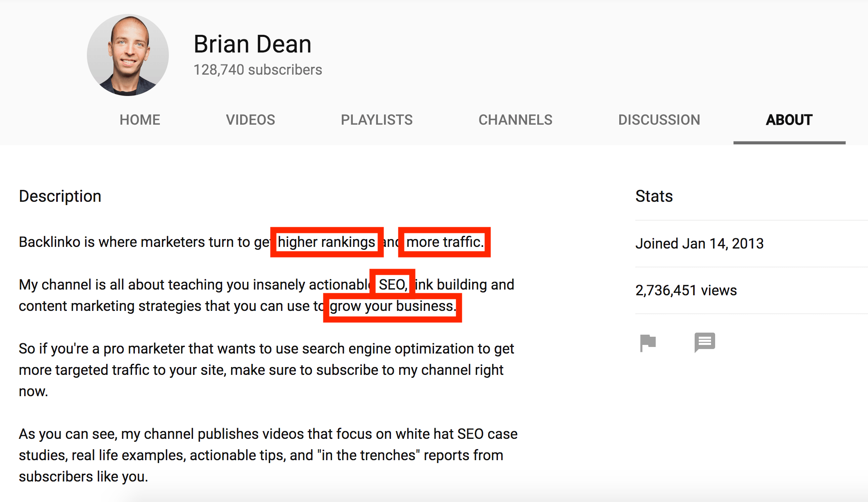Screen dimensions: 868x502
Task: Click the Description section heading
Action: coord(51,195)
